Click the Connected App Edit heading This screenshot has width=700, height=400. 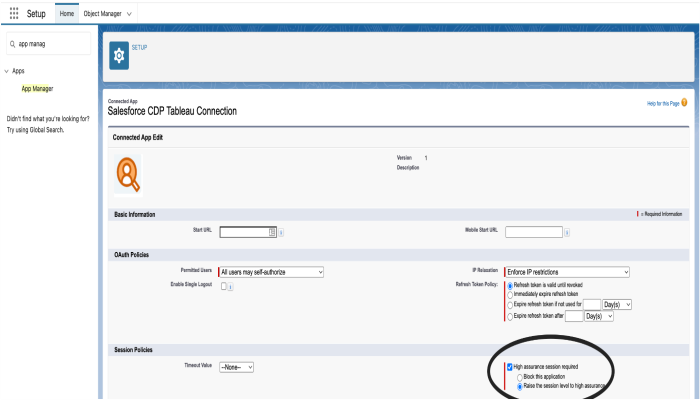point(138,138)
